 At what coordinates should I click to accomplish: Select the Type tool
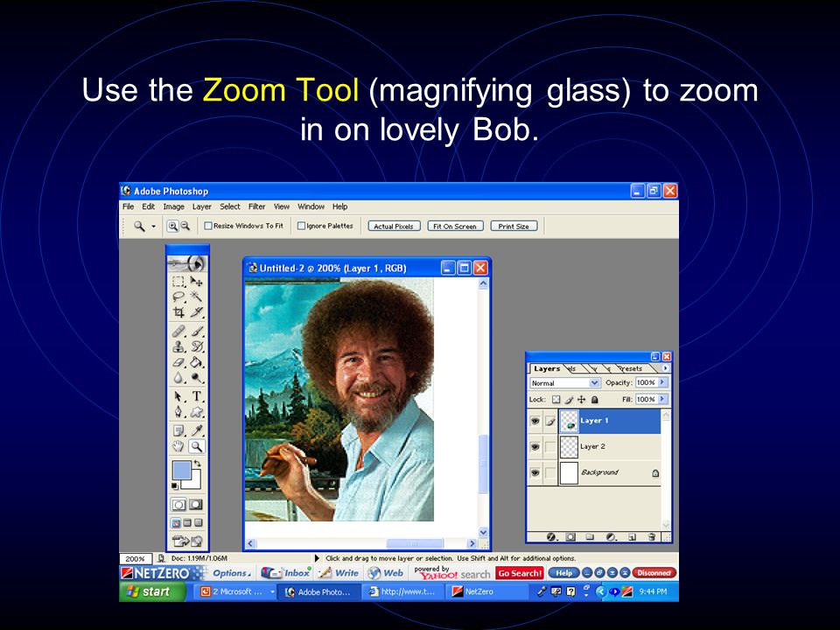(197, 396)
